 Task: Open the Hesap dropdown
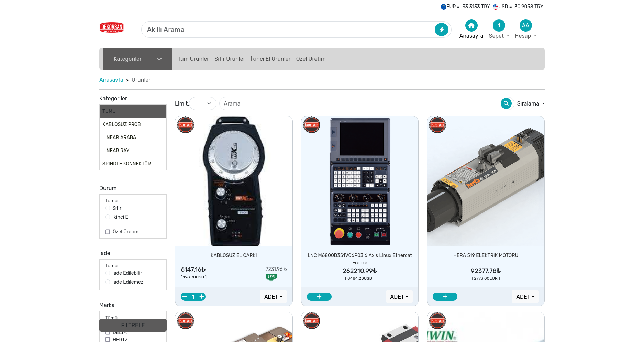click(525, 36)
